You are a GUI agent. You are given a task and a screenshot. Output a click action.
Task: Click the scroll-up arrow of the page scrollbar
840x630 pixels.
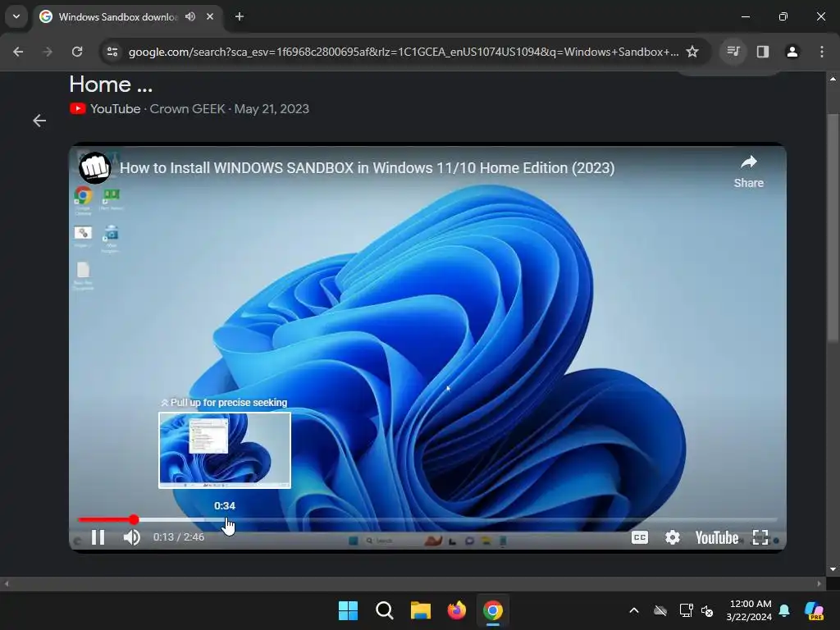click(x=833, y=79)
